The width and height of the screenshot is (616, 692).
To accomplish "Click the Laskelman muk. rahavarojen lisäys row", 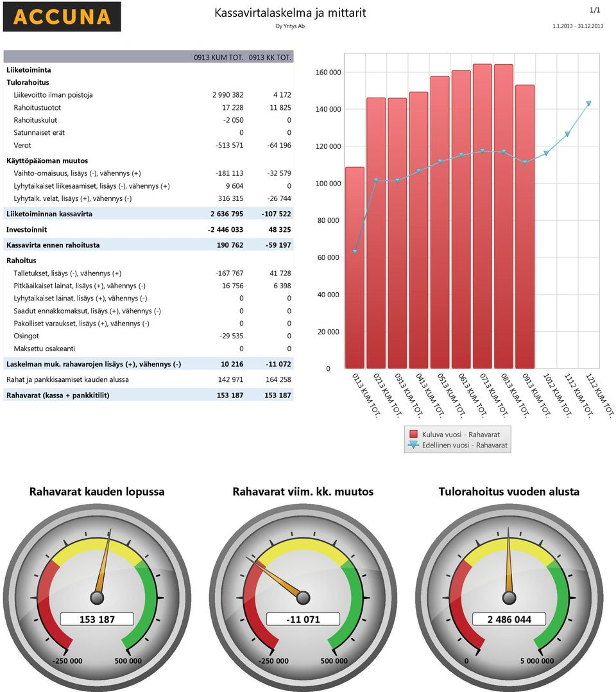I will coord(148,364).
